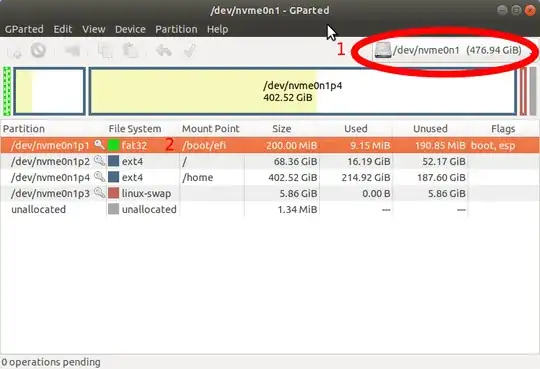Click the Resize/Move toolbar icon
Viewport: 540px width, 369px height.
72,51
